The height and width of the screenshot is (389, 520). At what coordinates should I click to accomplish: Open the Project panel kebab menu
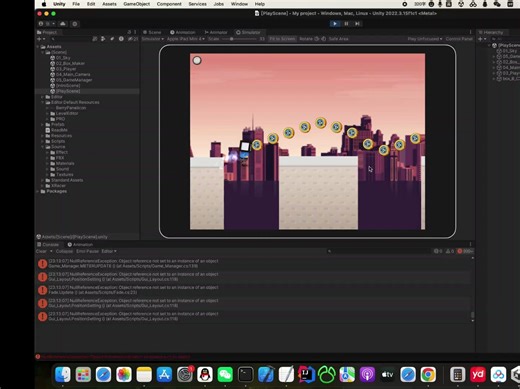135,32
